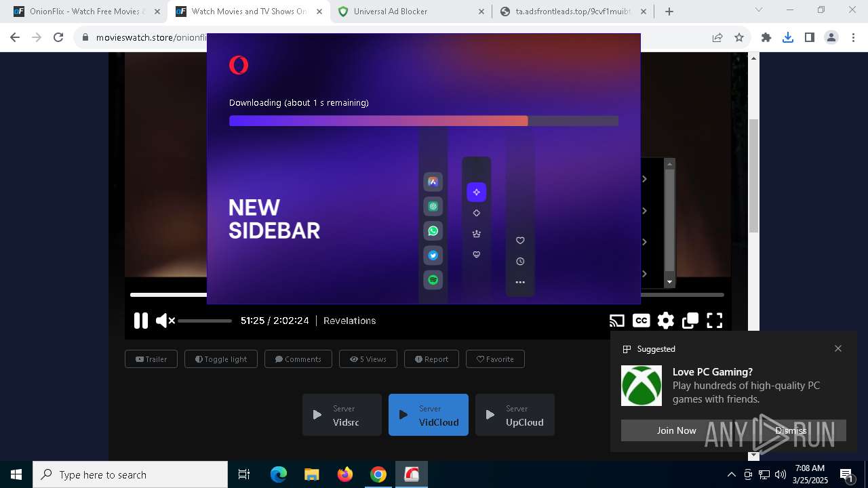Click the Opera logo in installer
Screen dimensions: 868x488
pos(239,65)
